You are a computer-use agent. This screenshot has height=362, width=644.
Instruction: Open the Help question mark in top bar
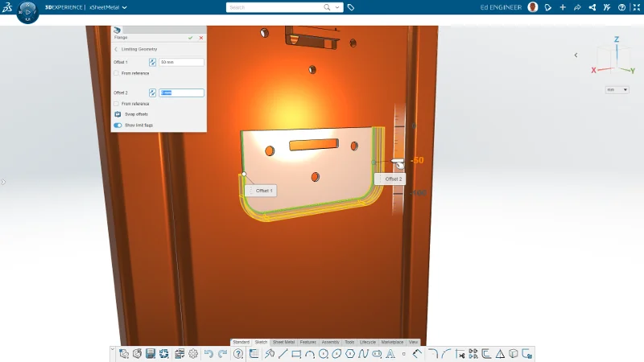[x=621, y=7]
